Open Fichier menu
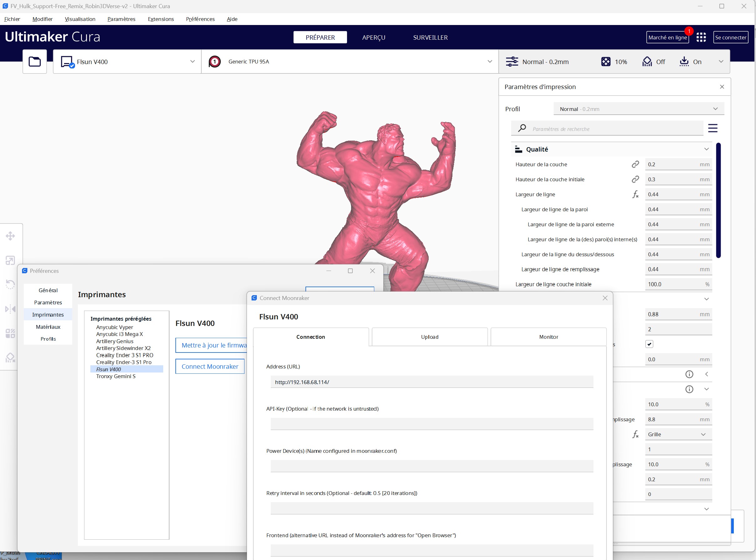This screenshot has height=560, width=756. pos(12,19)
